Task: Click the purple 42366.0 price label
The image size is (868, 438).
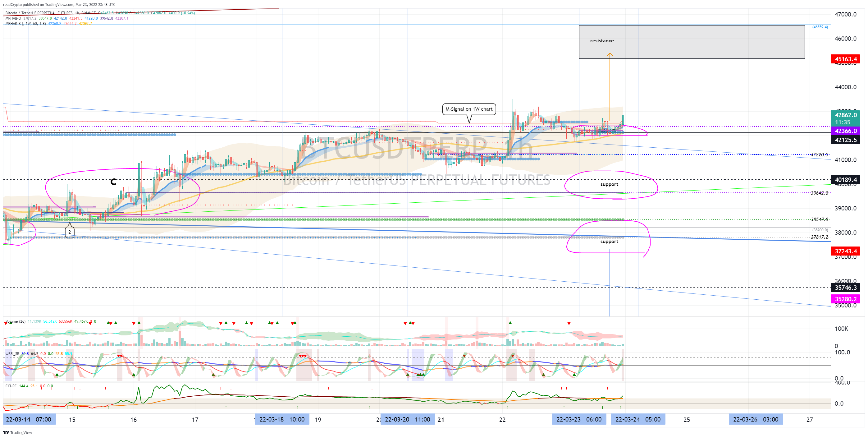Action: 845,131
